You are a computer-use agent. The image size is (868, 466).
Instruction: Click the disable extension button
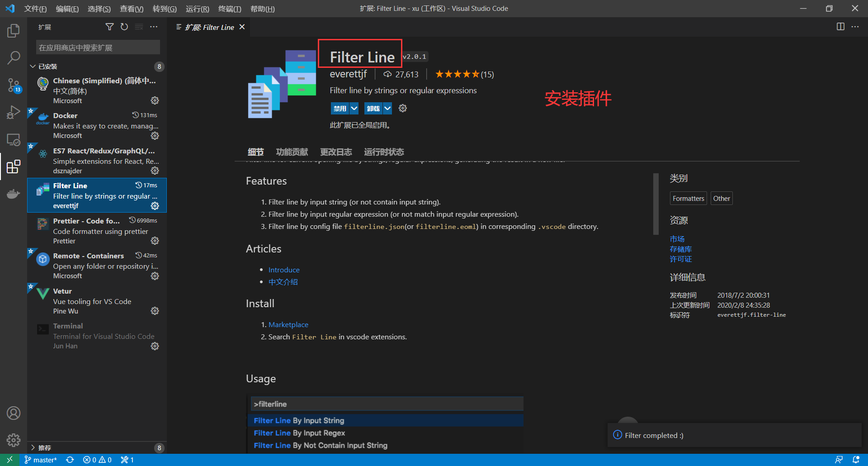(340, 108)
